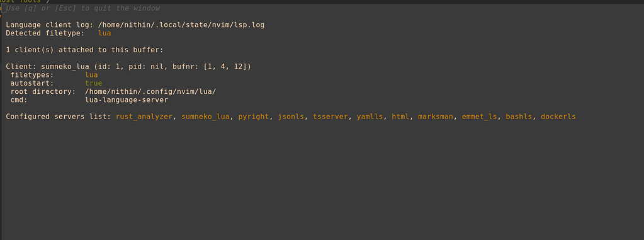644x240 pixels.
Task: Click sumneko_lua in the configured servers list
Action: click(205, 117)
